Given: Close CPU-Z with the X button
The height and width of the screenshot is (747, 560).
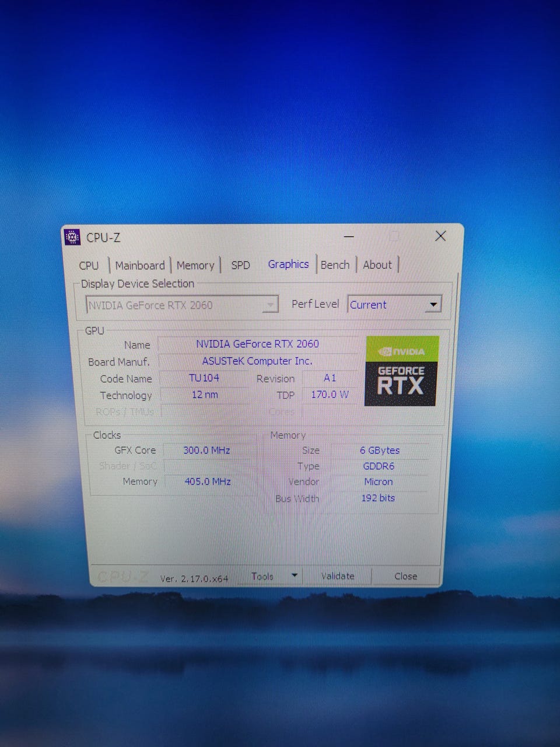Looking at the screenshot, I should point(440,236).
